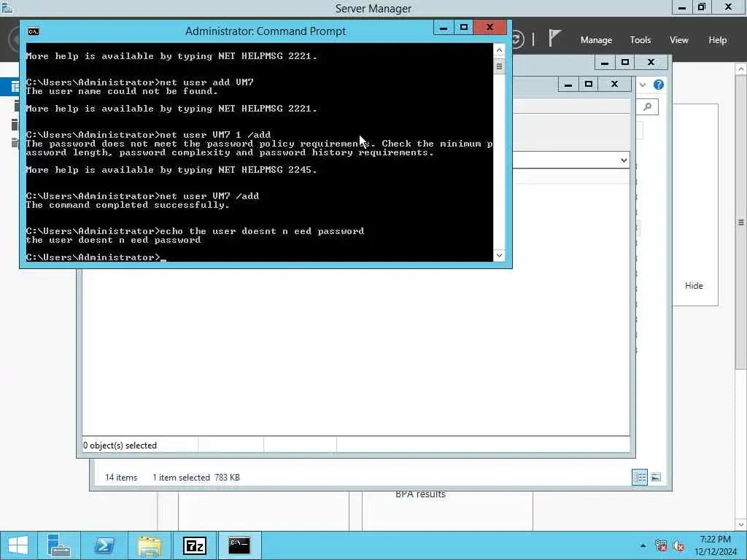Open the Manage menu in Server Manager

tap(596, 40)
